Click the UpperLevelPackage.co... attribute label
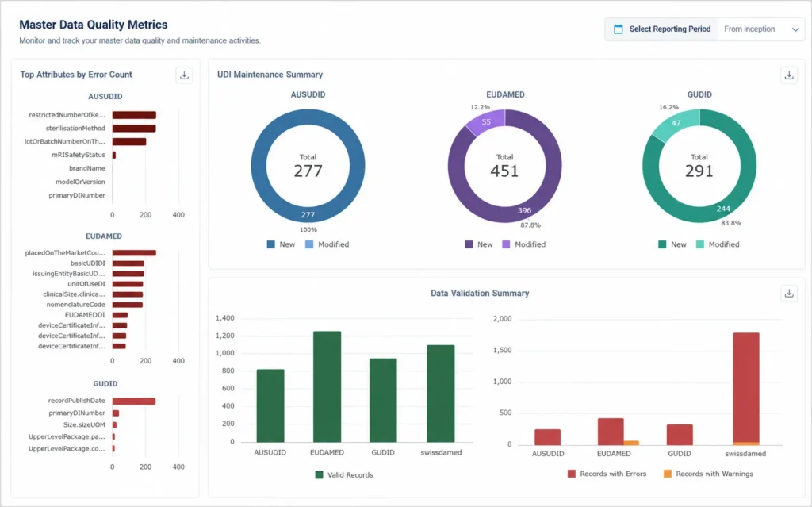 [67, 448]
